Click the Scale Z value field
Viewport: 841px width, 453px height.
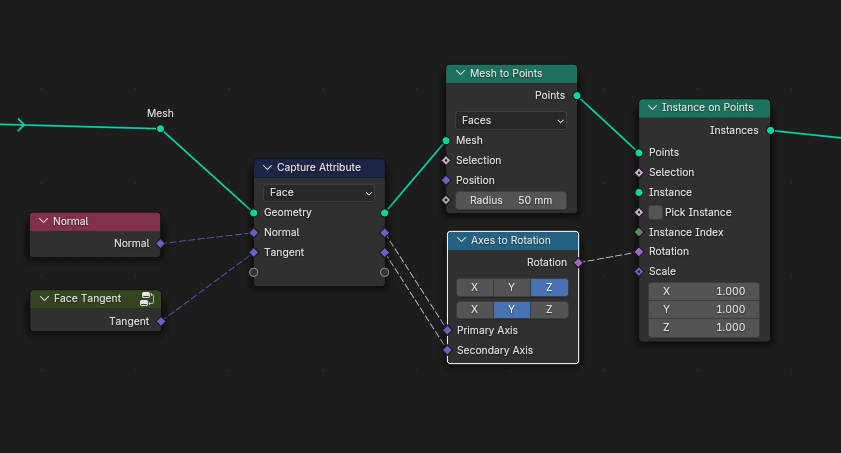704,328
